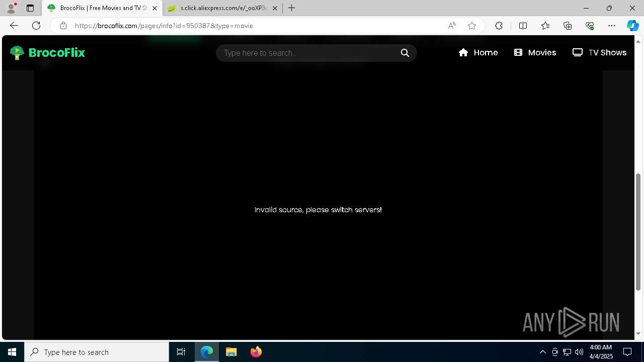Open Copilot sidebar

(x=632, y=26)
